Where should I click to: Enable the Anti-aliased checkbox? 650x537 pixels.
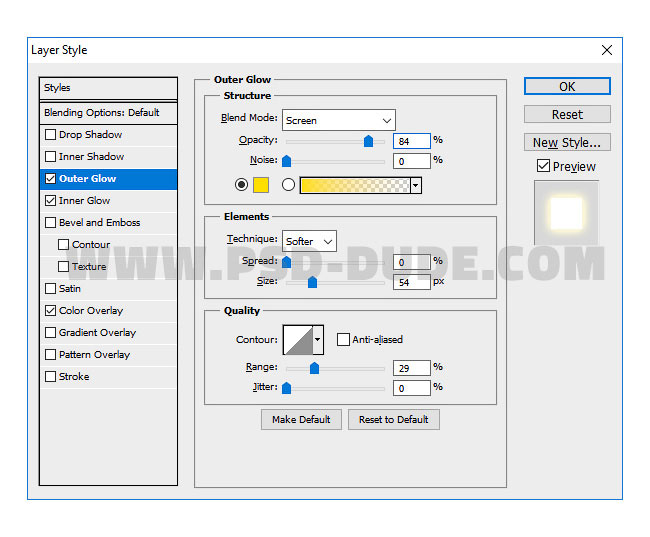(x=343, y=340)
